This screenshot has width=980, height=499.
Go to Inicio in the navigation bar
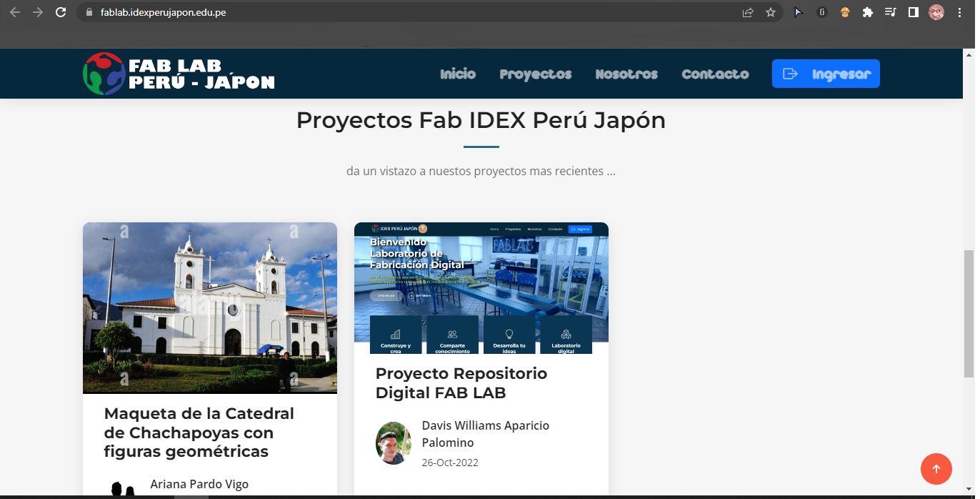(x=457, y=74)
